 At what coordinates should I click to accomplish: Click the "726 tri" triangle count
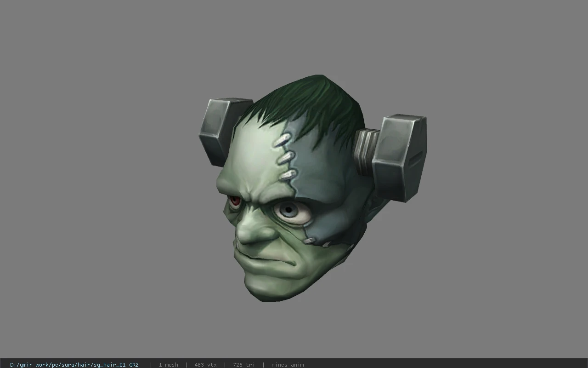coord(243,365)
